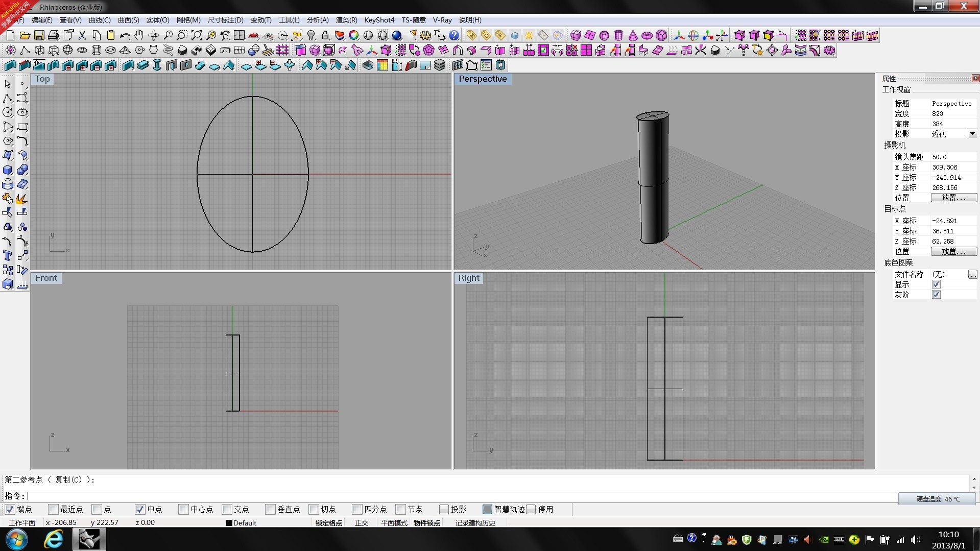Screen dimensions: 980x551
Task: Click the Layers stack icon
Action: (440, 65)
